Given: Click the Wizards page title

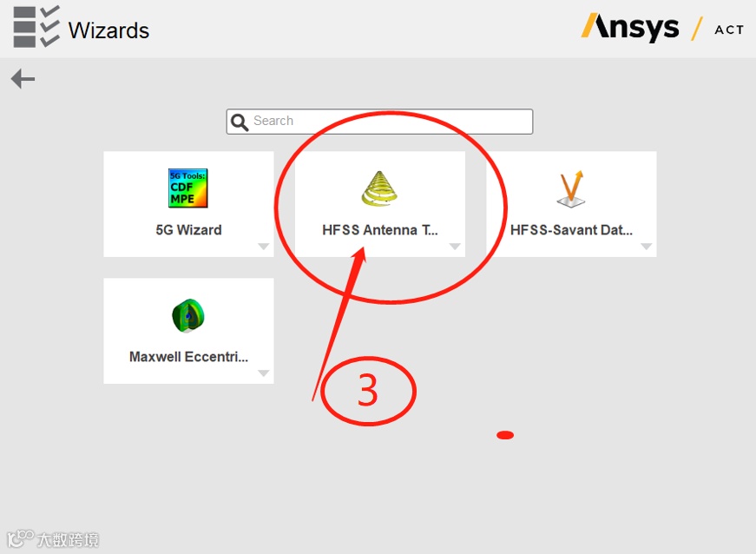Looking at the screenshot, I should [108, 30].
